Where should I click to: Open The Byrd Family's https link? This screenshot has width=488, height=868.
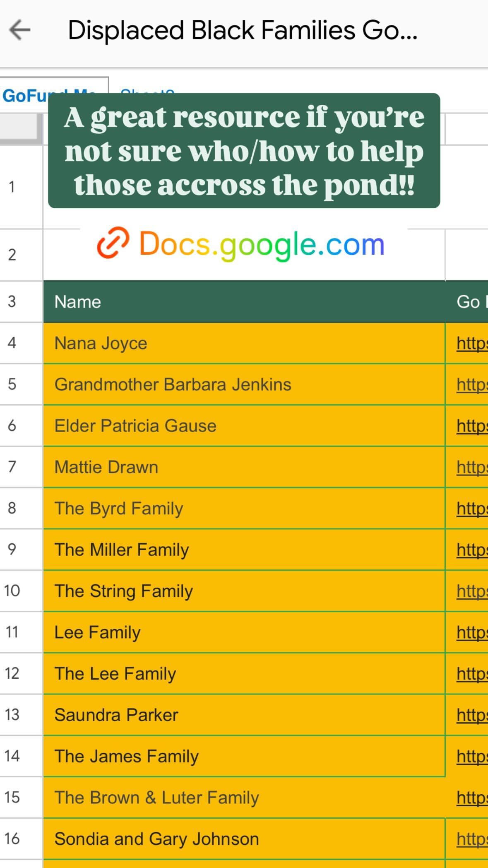pyautogui.click(x=471, y=509)
